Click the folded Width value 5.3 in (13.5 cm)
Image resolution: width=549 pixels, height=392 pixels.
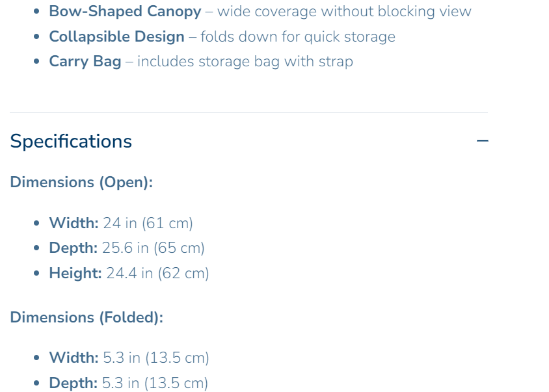click(x=156, y=358)
